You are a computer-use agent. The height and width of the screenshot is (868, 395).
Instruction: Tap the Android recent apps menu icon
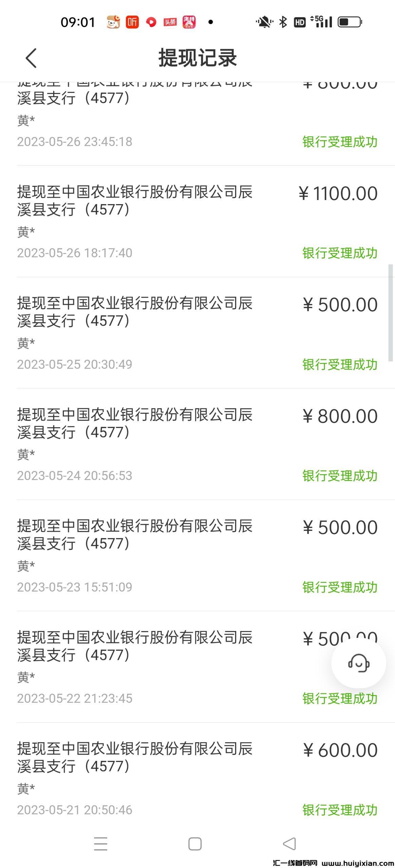tap(100, 844)
